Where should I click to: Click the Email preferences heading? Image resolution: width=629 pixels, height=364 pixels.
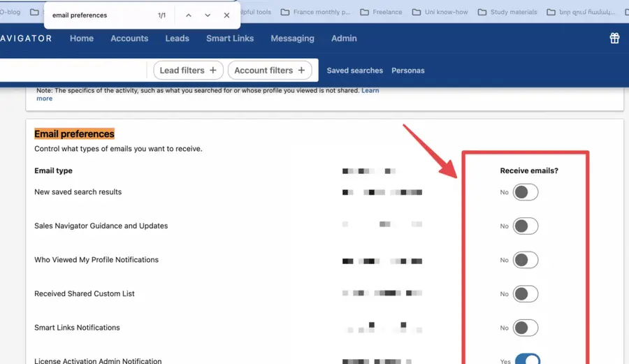click(x=74, y=134)
